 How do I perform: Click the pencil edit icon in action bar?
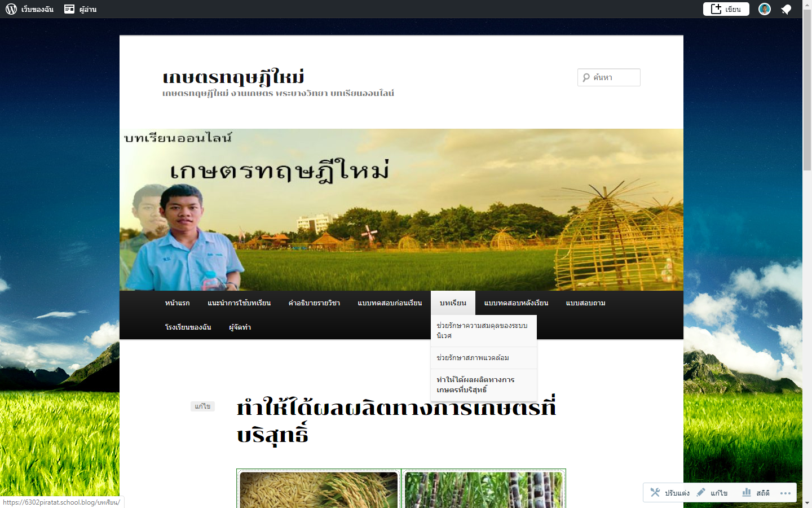pos(701,492)
